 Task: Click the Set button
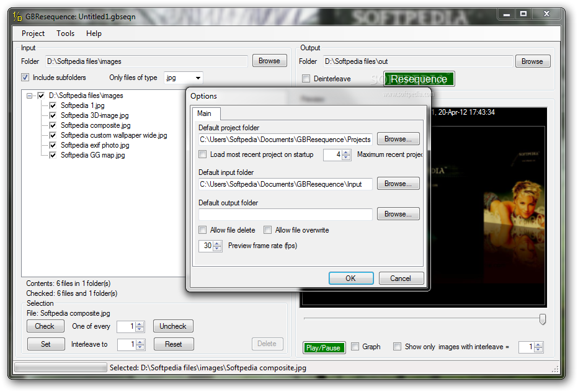click(x=46, y=344)
